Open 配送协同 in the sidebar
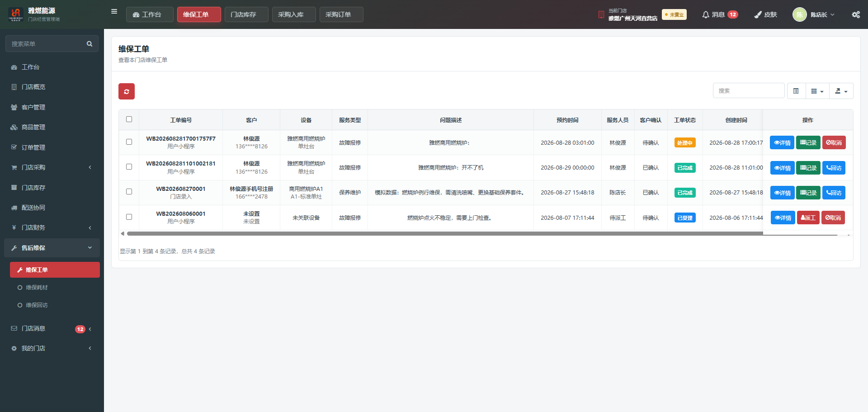This screenshot has height=412, width=868. click(52, 208)
